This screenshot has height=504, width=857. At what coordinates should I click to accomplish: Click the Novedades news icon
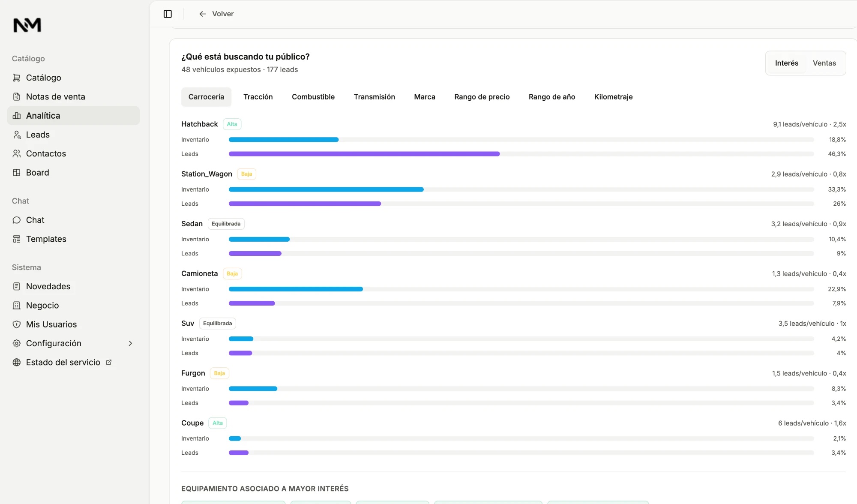tap(17, 286)
